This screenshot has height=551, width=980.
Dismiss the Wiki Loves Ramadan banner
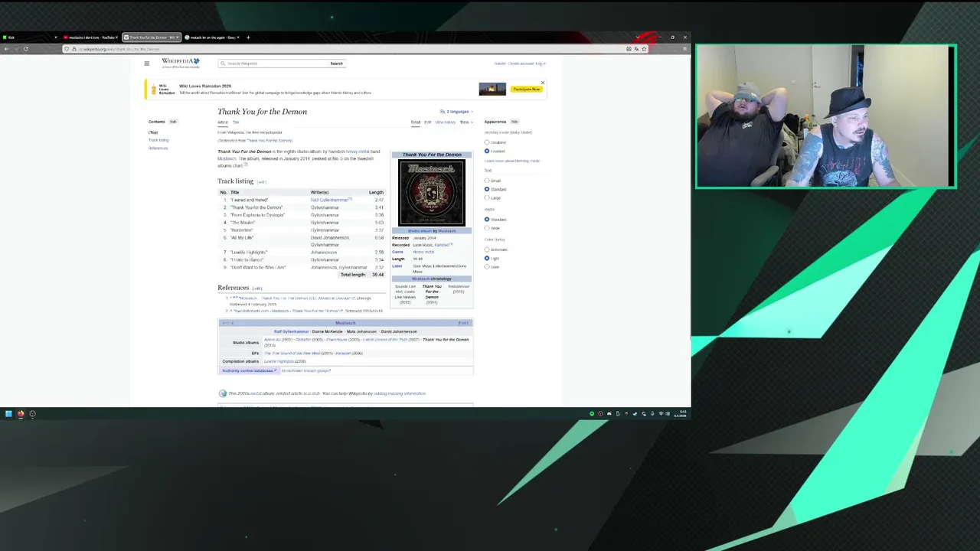click(x=543, y=83)
